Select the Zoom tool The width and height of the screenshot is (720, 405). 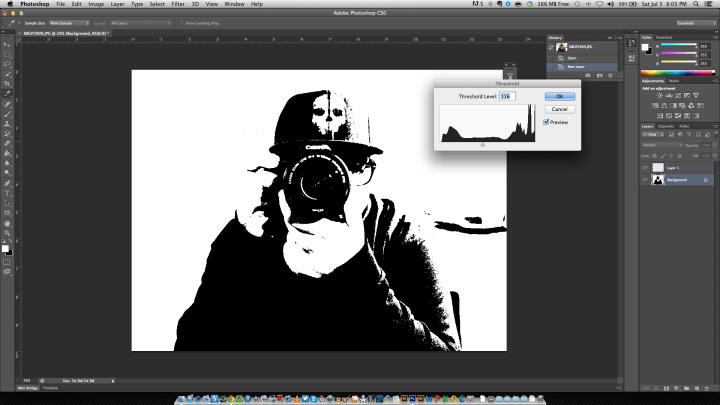(x=7, y=233)
